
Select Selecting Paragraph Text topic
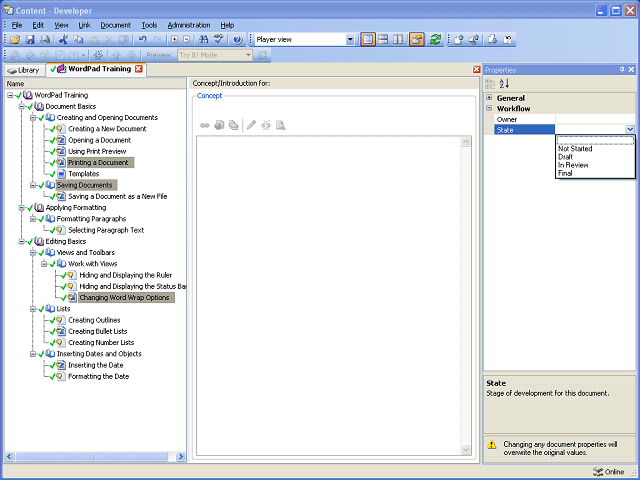click(x=106, y=230)
